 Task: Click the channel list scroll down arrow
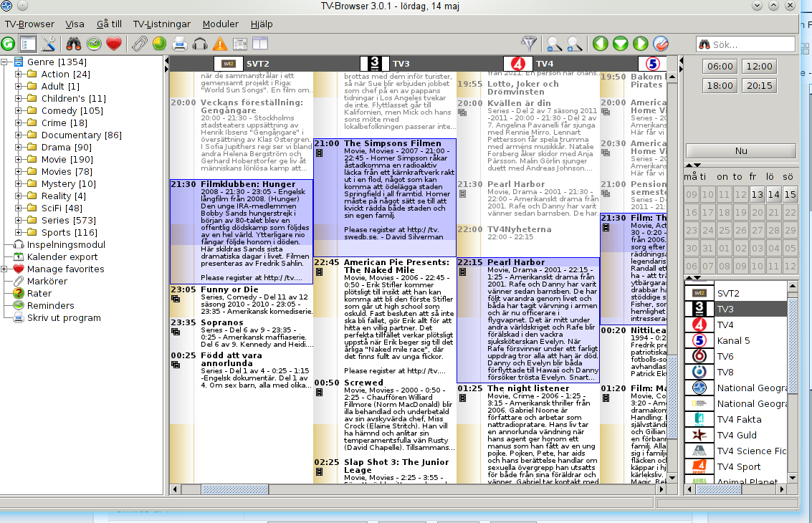coord(793,478)
